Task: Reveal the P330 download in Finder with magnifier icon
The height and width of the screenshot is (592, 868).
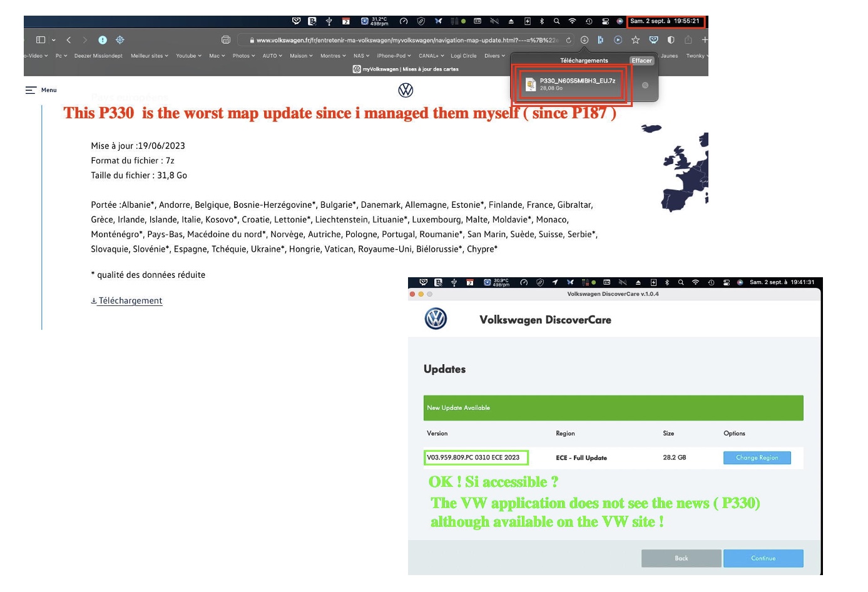Action: pyautogui.click(x=645, y=85)
